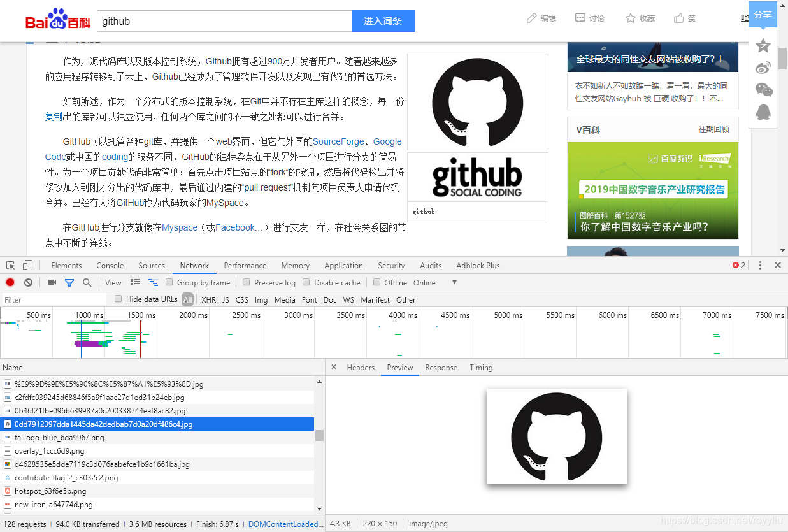Toggle the device toolbar icon

click(x=27, y=266)
